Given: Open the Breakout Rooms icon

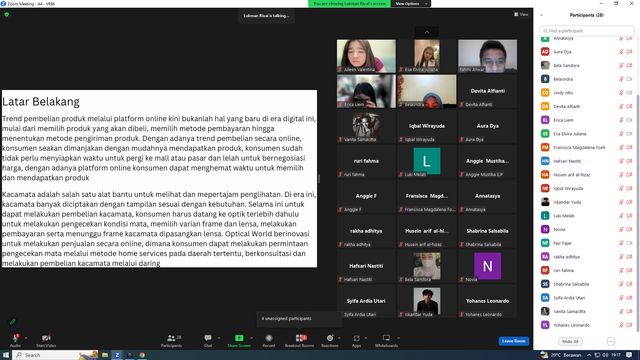Looking at the screenshot, I should [x=300, y=338].
